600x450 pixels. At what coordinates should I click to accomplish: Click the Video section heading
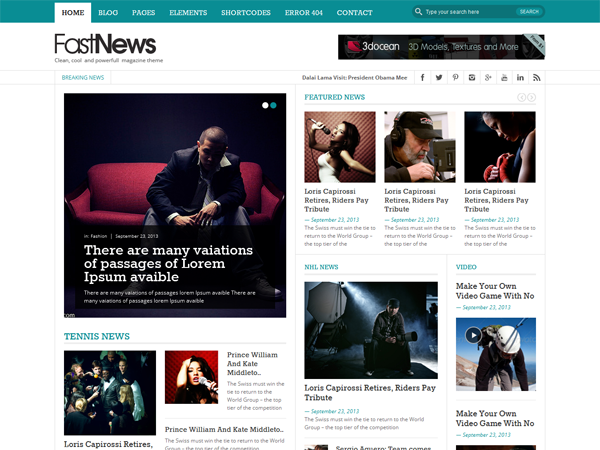(466, 267)
